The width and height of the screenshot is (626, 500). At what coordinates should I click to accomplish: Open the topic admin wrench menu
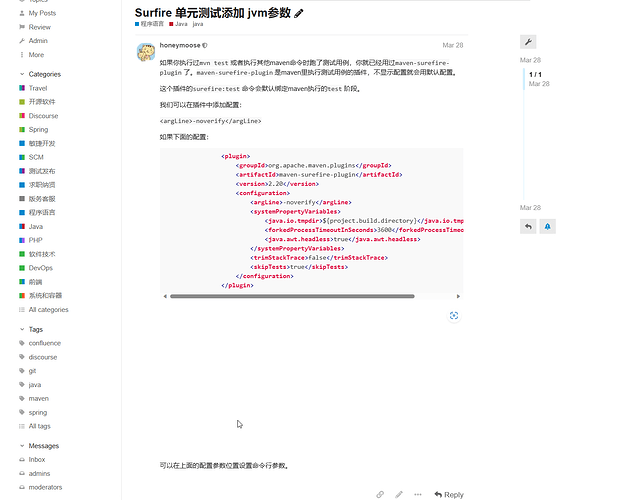tap(528, 42)
